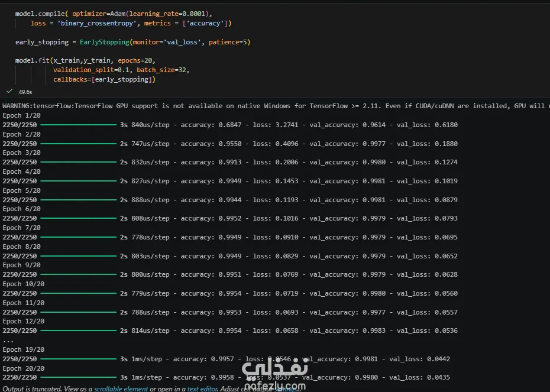This screenshot has width=550, height=392.
Task: Click the 'Epoch 2/20' output line
Action: click(21, 134)
